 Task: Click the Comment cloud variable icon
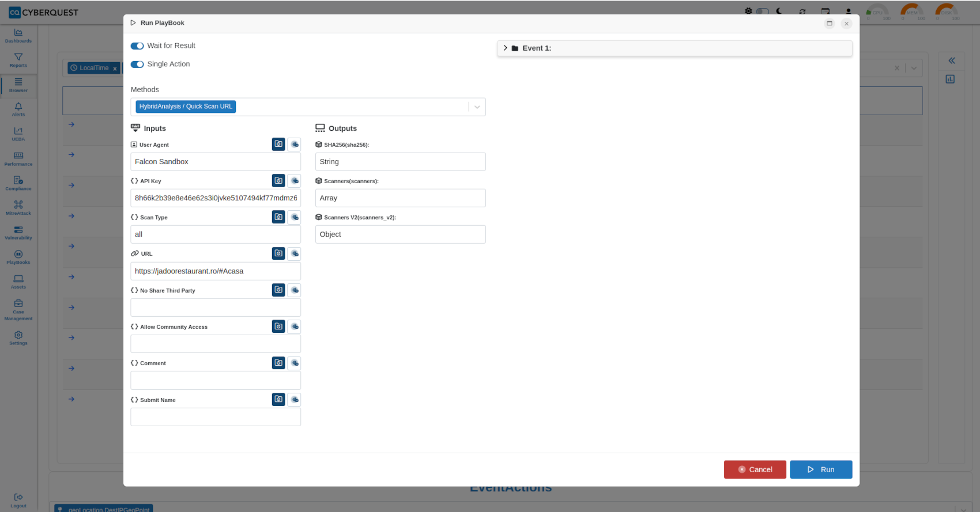click(295, 363)
